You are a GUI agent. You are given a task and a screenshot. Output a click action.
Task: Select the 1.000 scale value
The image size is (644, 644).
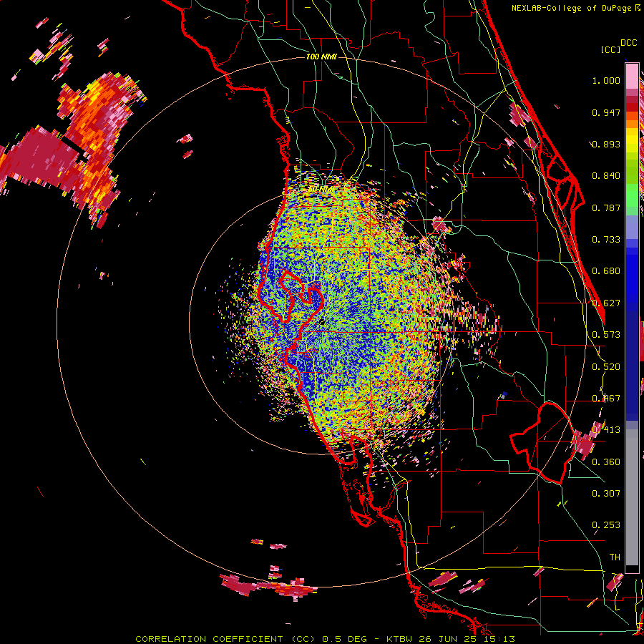pyautogui.click(x=606, y=80)
